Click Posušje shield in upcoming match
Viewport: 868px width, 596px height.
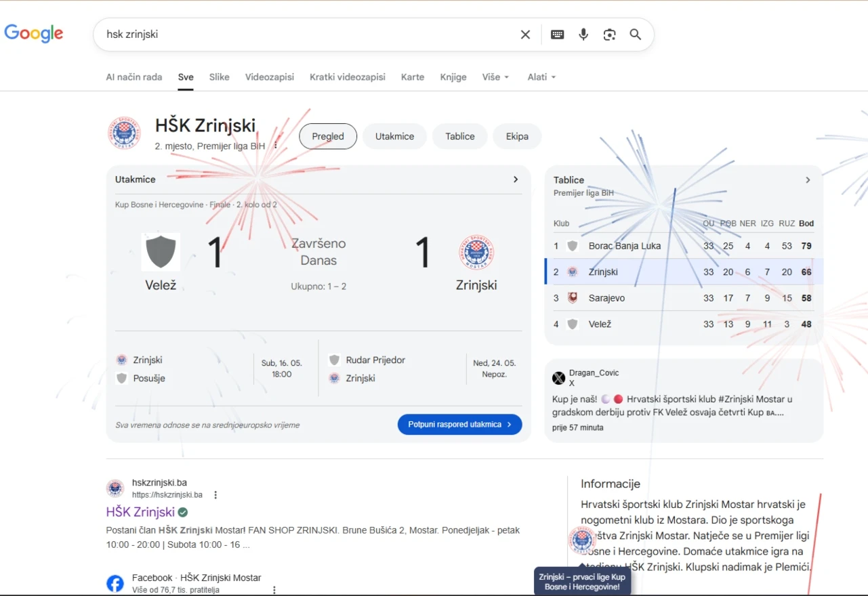pyautogui.click(x=122, y=378)
